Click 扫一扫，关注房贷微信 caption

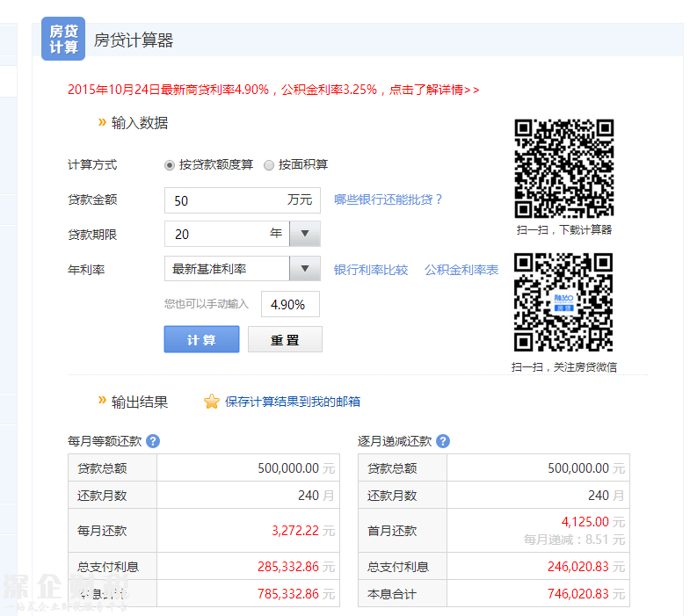pos(564,367)
